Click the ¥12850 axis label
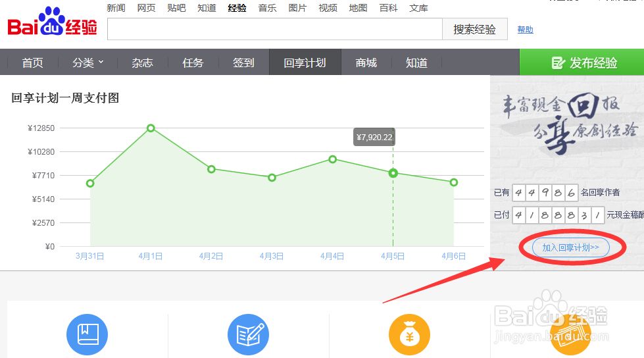The height and width of the screenshot is (358, 644). coord(41,128)
